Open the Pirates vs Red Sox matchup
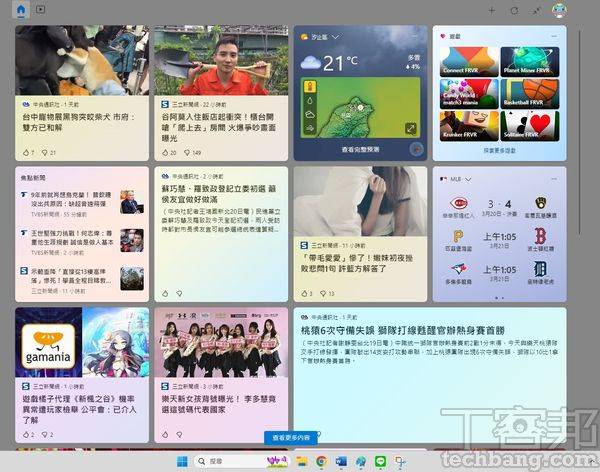The width and height of the screenshot is (600, 472). (x=499, y=240)
